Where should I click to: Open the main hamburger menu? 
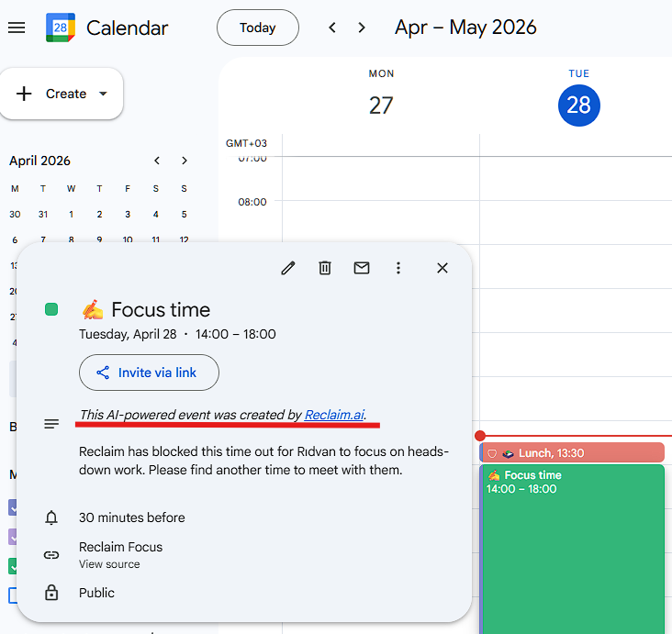click(x=17, y=28)
